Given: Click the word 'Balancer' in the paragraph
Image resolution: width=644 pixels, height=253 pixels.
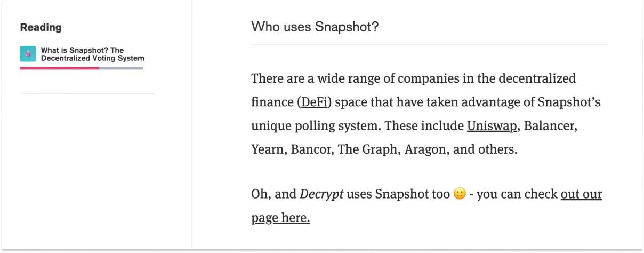Looking at the screenshot, I should click(x=551, y=126).
